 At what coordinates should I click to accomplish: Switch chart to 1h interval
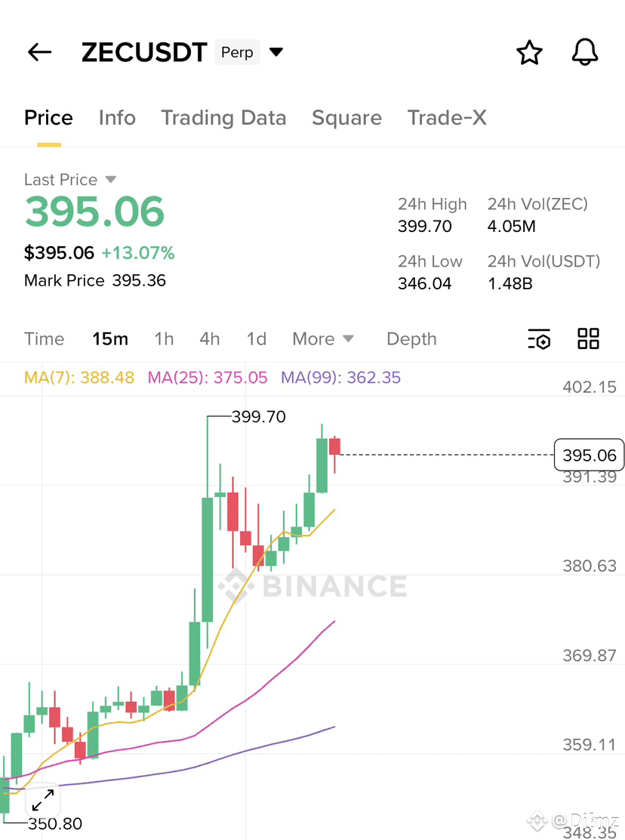tap(164, 339)
